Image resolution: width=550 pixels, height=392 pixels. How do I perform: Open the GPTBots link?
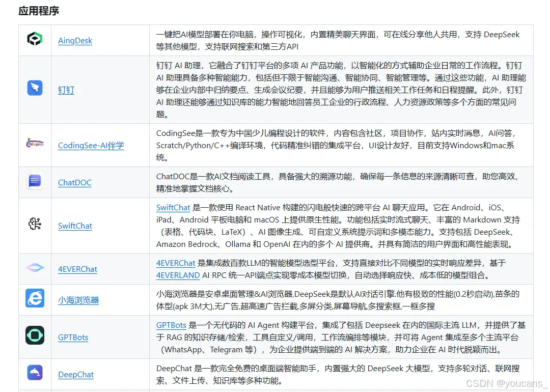click(x=73, y=338)
